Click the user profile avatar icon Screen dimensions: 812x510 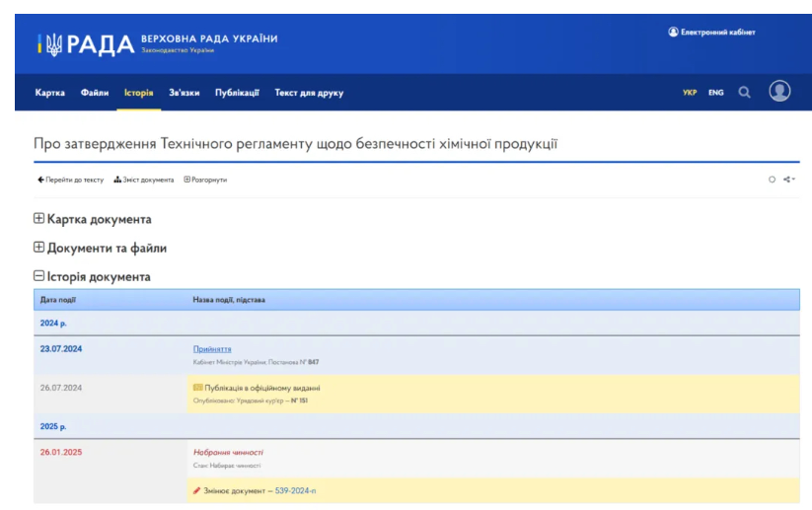point(779,92)
